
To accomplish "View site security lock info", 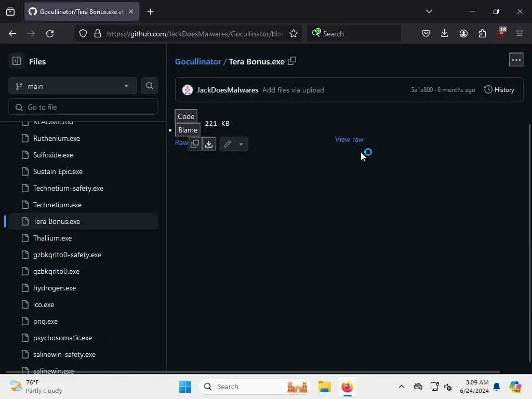I will click(98, 34).
